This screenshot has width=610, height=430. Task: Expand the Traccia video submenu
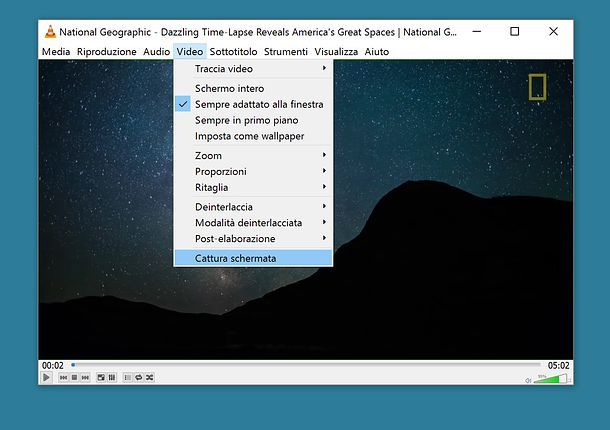(253, 69)
